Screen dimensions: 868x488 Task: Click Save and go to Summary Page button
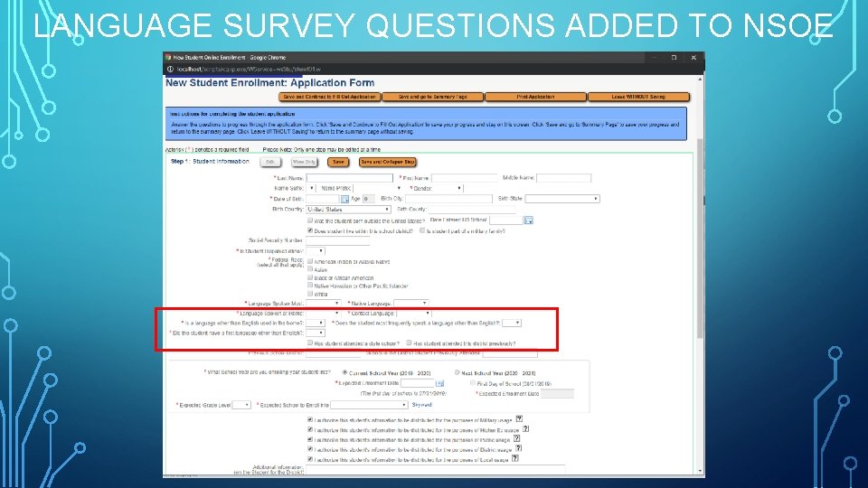point(433,97)
